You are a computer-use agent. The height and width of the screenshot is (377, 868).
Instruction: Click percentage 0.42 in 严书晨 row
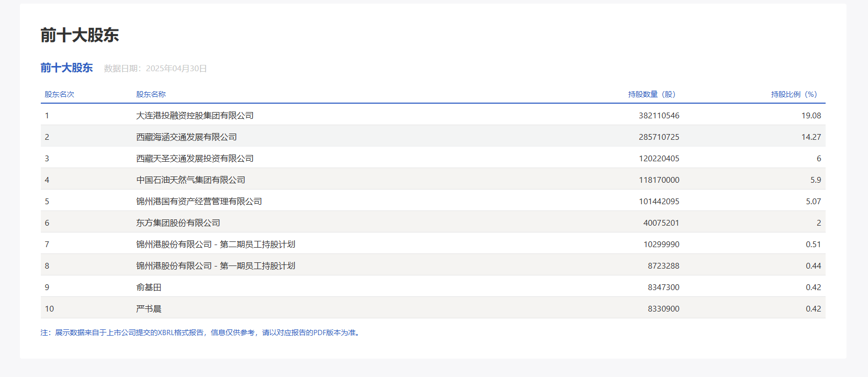814,308
